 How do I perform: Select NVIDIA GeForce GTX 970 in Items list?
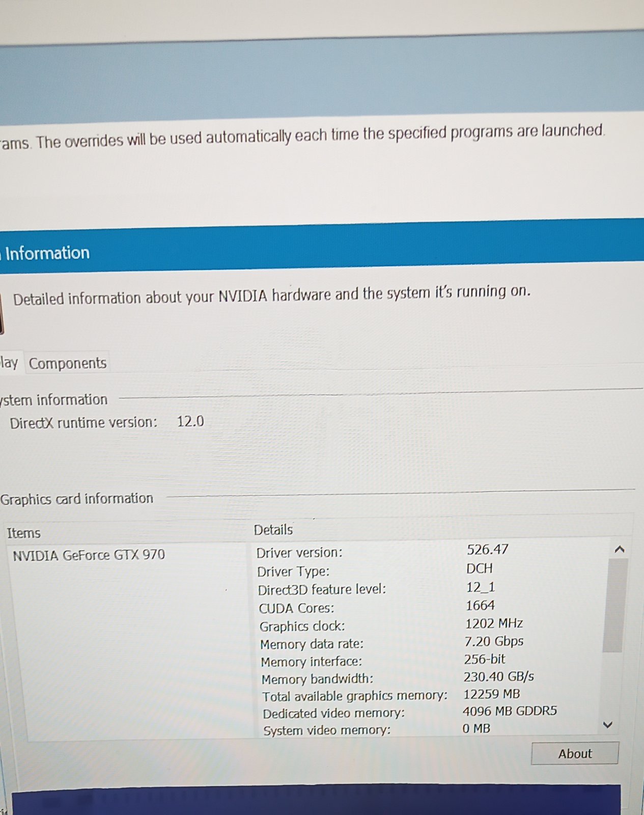pyautogui.click(x=89, y=555)
